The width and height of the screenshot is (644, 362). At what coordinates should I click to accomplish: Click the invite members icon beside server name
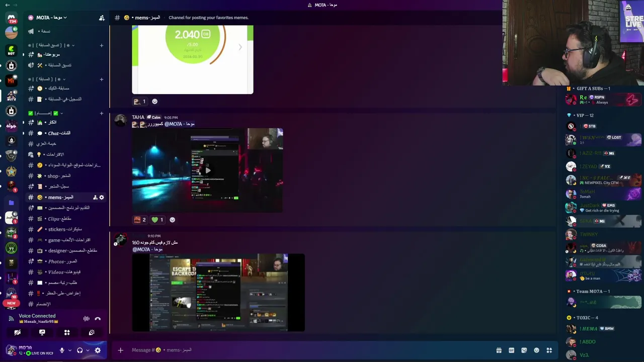tap(102, 18)
